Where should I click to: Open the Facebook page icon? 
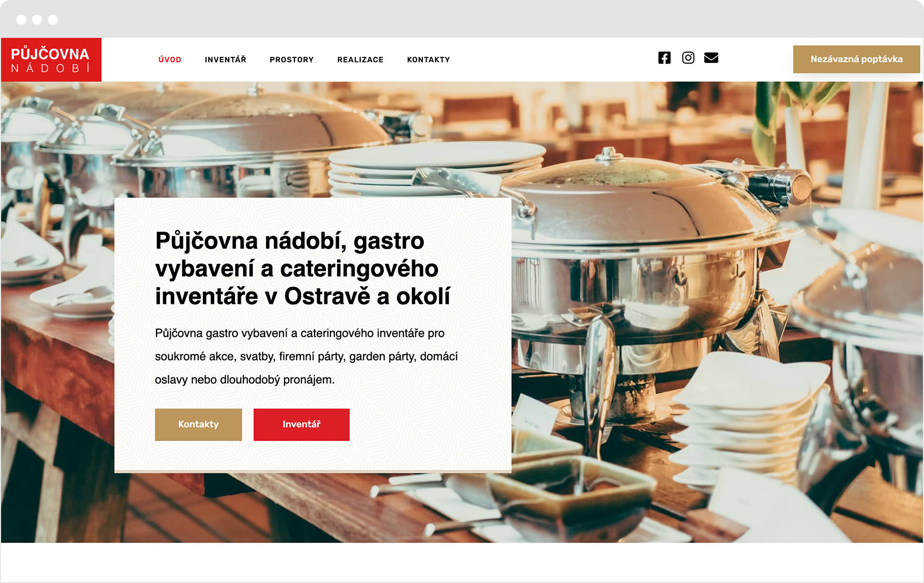pos(664,58)
